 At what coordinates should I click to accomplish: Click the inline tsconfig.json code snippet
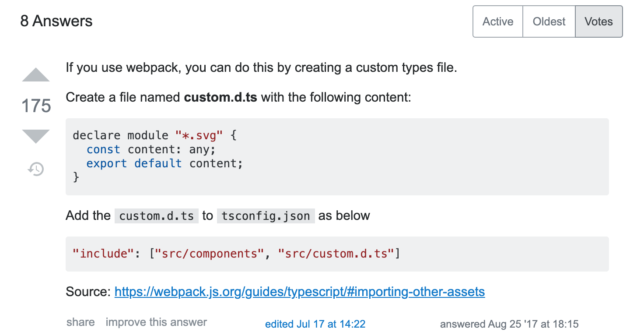click(x=266, y=216)
